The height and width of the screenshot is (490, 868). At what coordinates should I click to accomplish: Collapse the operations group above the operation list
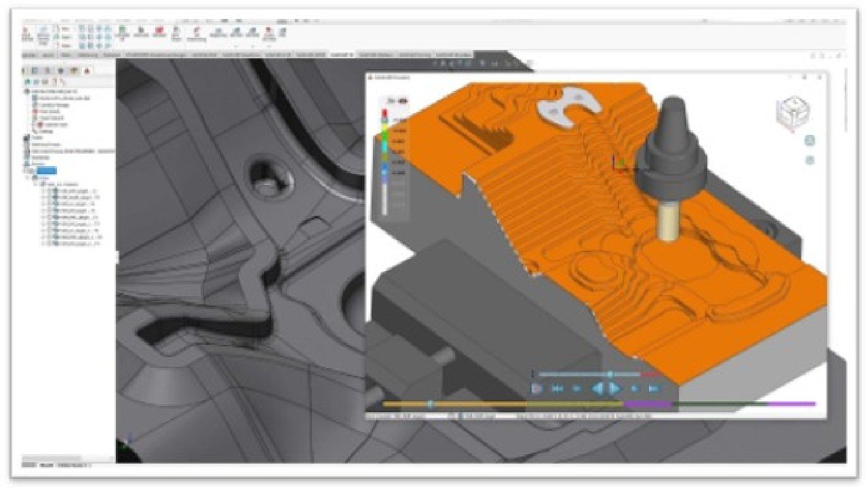[x=37, y=184]
